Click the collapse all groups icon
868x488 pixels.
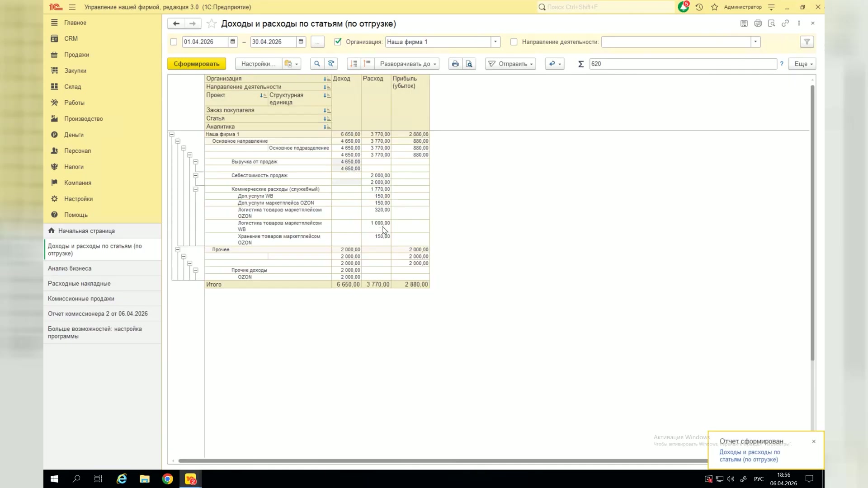point(368,64)
